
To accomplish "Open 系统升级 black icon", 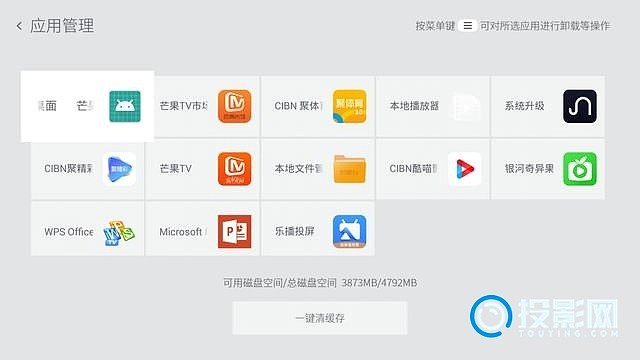I will [580, 107].
